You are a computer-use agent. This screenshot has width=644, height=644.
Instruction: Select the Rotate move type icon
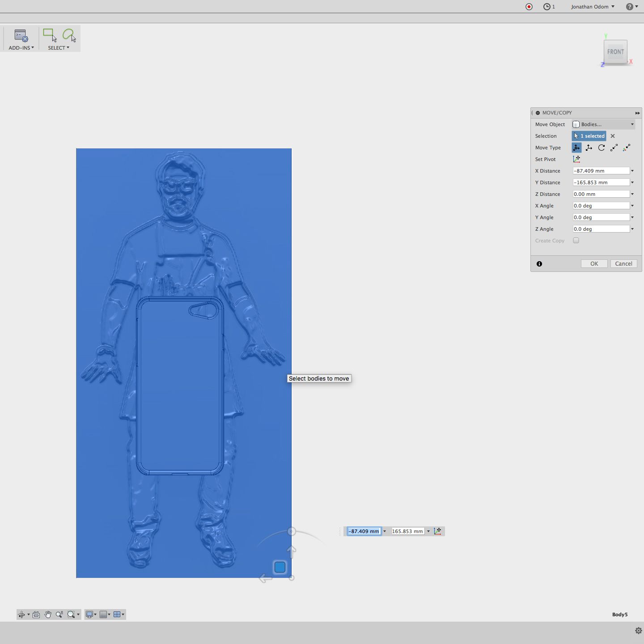pyautogui.click(x=602, y=148)
